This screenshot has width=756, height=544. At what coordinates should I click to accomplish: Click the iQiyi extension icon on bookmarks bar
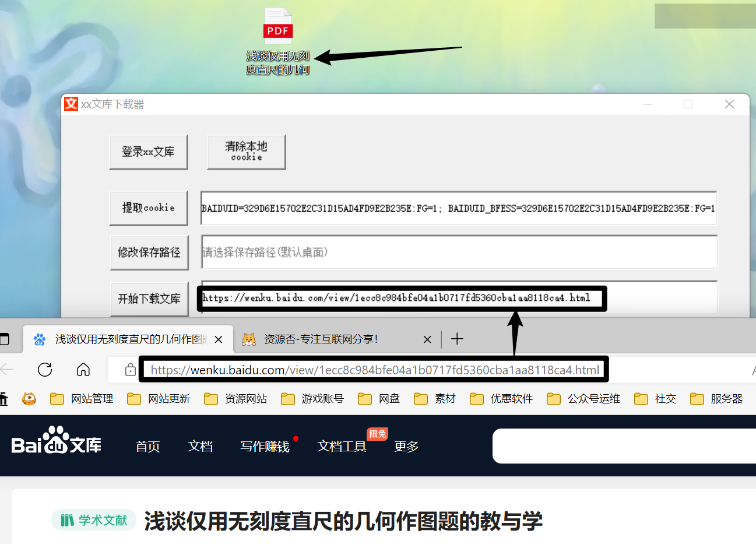point(29,398)
